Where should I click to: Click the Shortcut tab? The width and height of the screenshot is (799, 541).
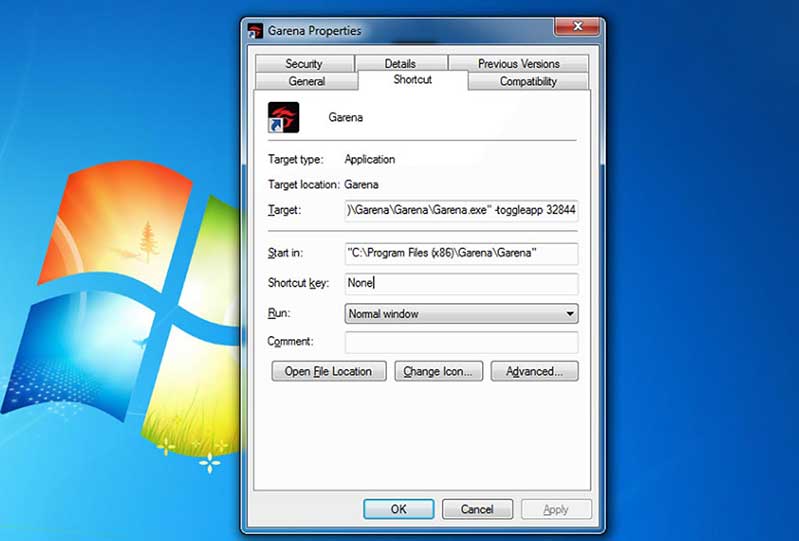(x=412, y=80)
